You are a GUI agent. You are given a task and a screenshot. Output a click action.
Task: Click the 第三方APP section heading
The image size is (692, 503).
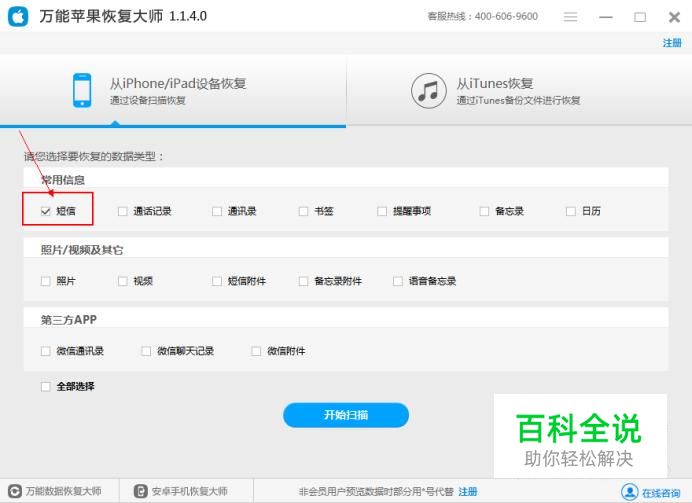(x=68, y=320)
